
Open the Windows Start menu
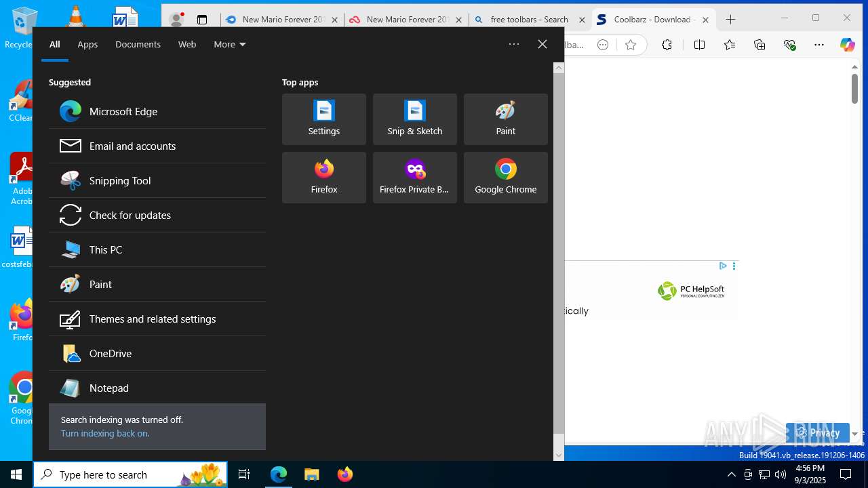point(16,474)
